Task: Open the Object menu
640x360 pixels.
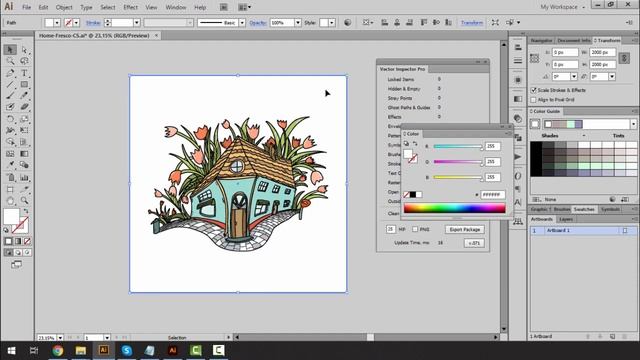Action: [64, 7]
